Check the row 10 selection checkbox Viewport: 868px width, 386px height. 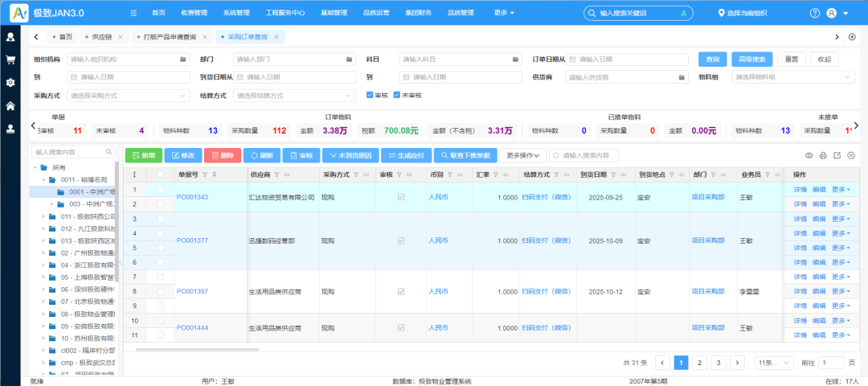point(161,320)
